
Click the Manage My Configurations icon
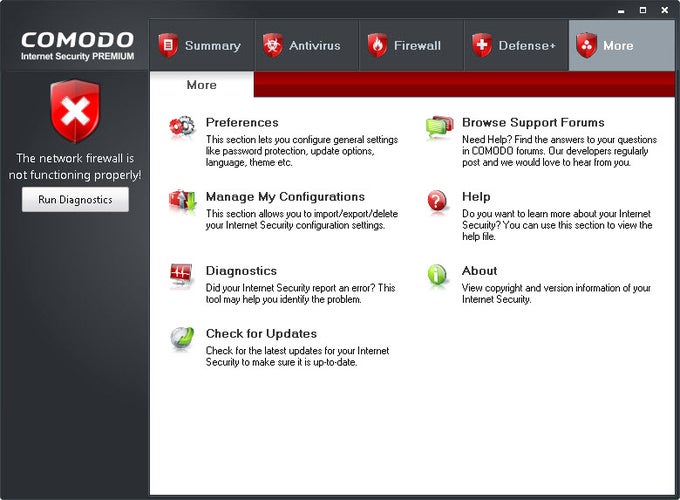(x=182, y=201)
